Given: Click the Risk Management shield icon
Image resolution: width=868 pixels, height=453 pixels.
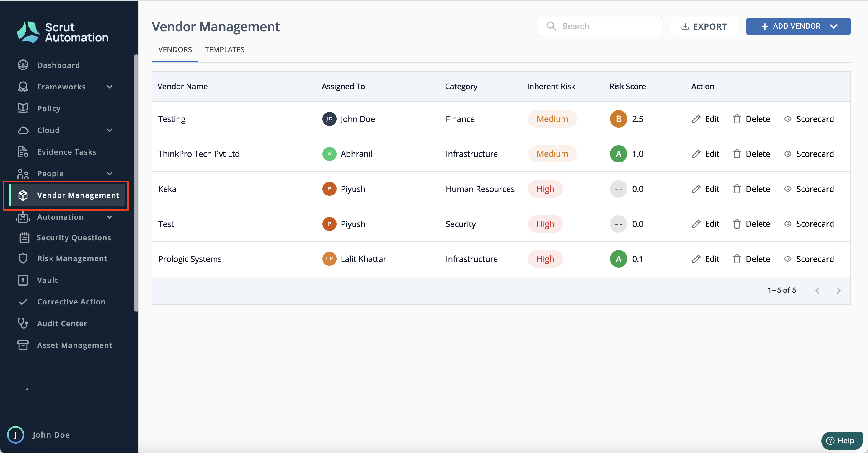Looking at the screenshot, I should click(x=23, y=258).
